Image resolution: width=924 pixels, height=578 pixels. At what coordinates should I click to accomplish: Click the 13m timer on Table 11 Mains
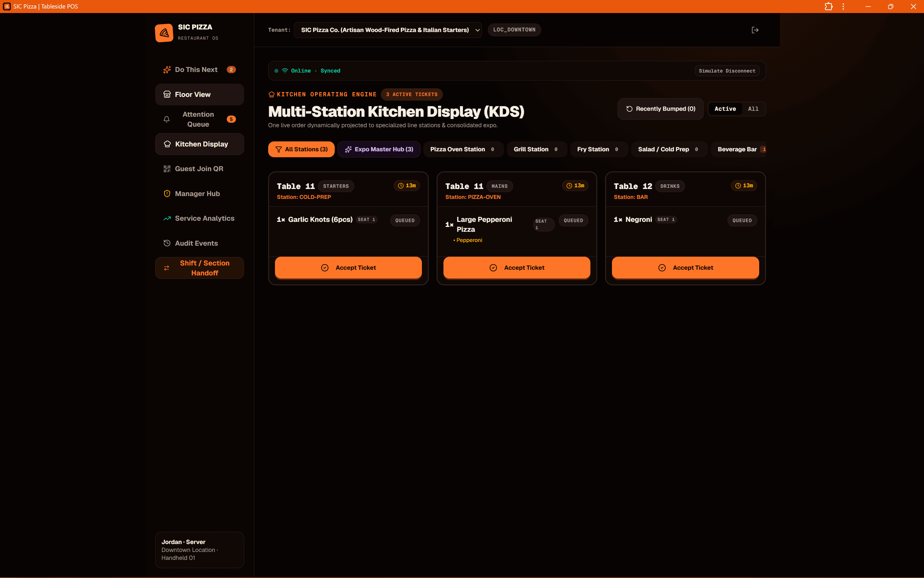click(575, 186)
